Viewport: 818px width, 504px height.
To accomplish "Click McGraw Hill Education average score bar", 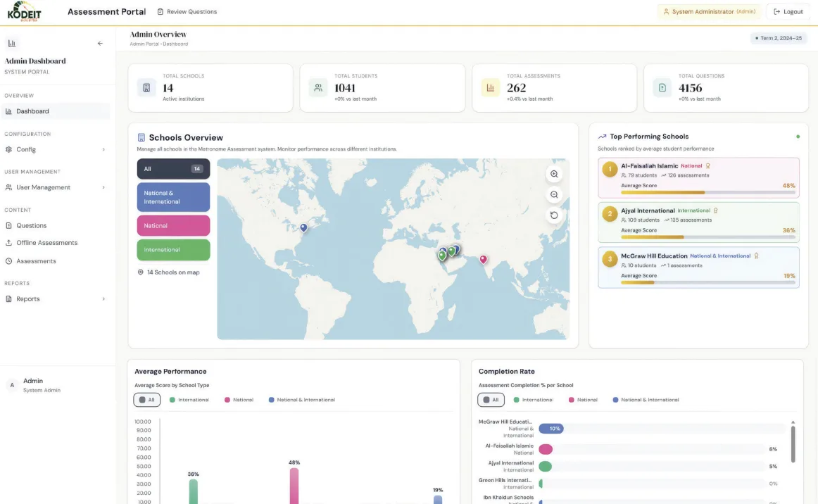I will 708,283.
